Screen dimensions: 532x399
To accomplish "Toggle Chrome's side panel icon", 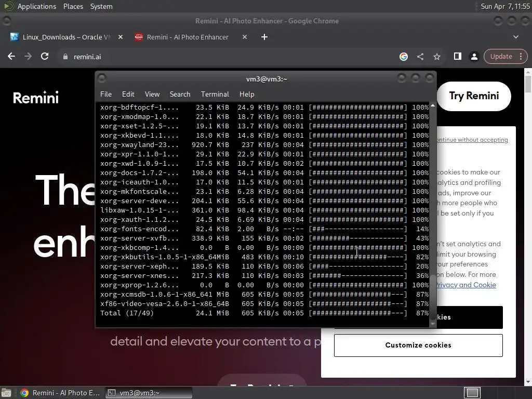I will (x=457, y=56).
